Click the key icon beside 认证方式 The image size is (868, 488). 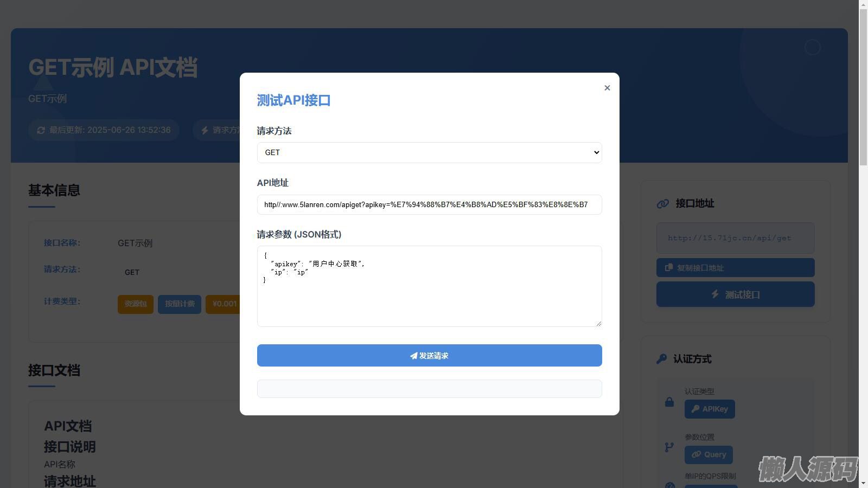tap(661, 359)
